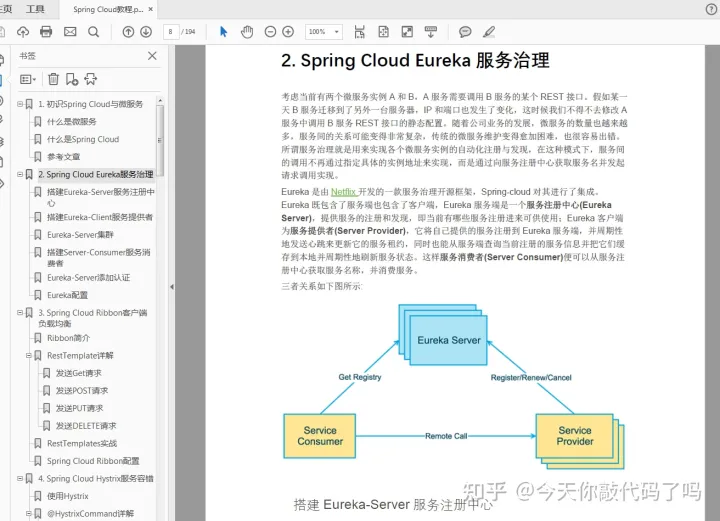Click the upload to cloud icon
This screenshot has width=720, height=521.
pos(23,32)
